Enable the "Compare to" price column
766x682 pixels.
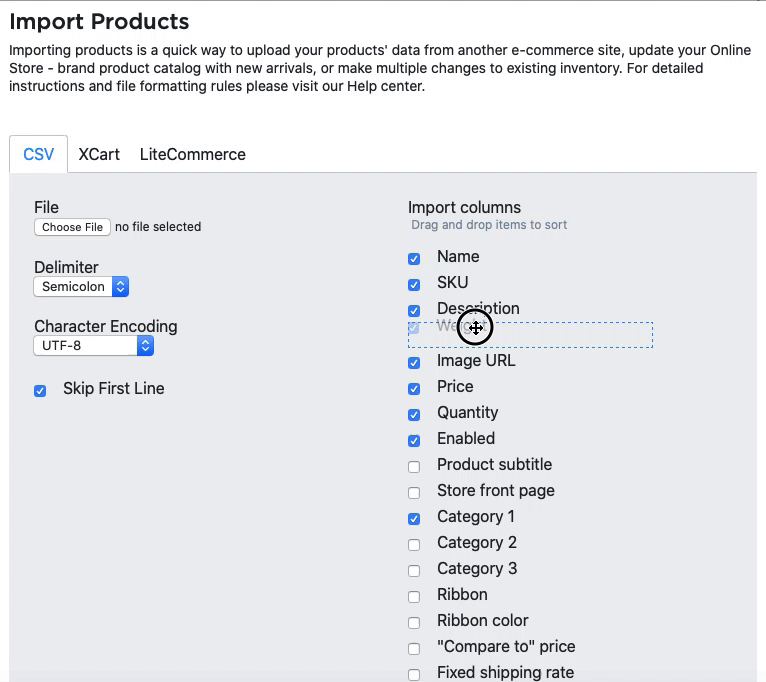coord(414,649)
